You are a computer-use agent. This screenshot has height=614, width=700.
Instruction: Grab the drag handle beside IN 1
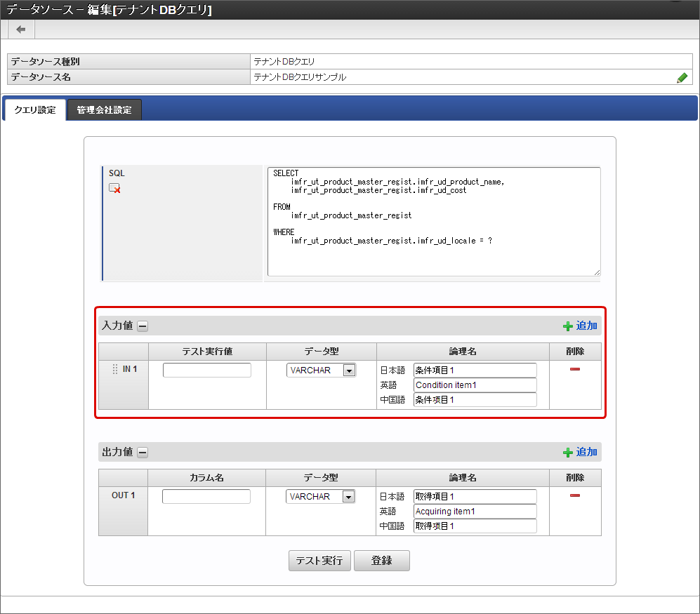(x=115, y=369)
